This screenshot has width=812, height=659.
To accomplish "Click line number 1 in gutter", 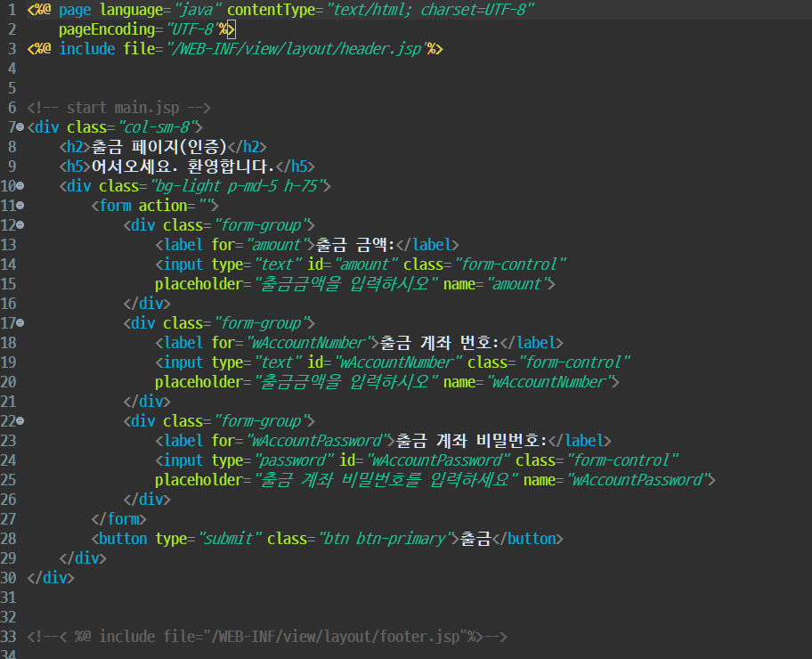I will click(12, 10).
